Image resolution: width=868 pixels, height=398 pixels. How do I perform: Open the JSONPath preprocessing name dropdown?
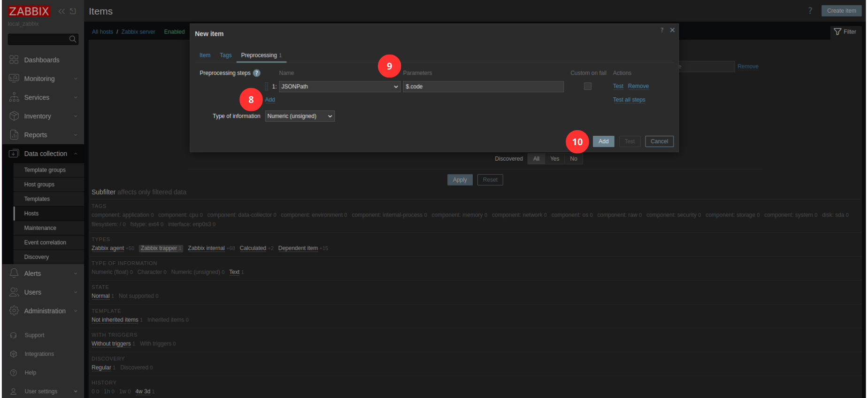[x=339, y=86]
